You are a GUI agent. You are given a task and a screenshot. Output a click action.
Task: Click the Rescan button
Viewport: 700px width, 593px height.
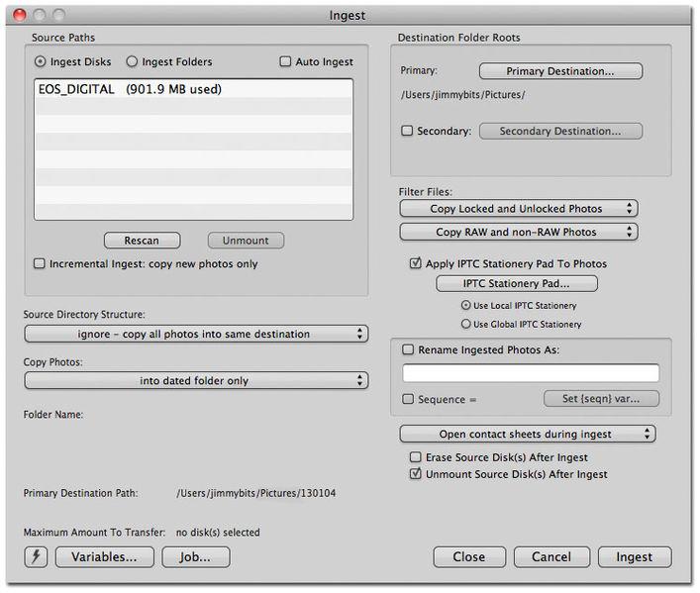point(142,241)
